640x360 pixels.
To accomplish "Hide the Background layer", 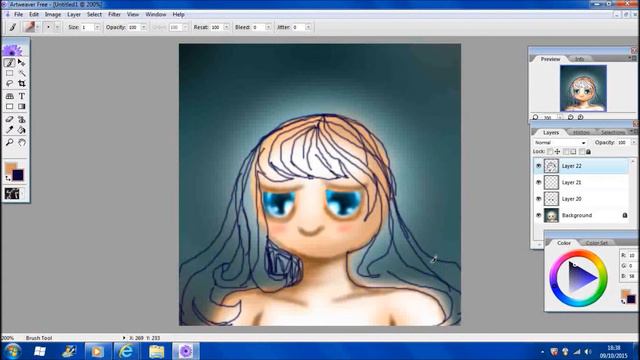I will coord(538,215).
